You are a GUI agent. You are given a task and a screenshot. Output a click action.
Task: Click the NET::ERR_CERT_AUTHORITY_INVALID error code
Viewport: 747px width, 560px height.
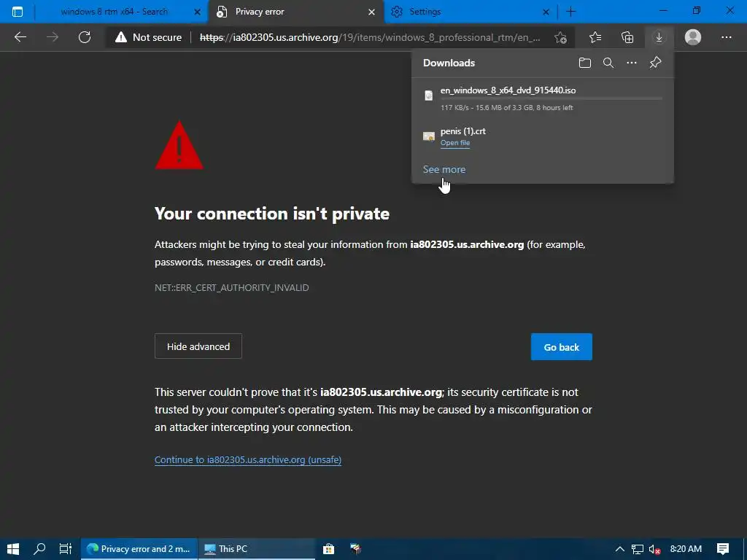coord(231,287)
